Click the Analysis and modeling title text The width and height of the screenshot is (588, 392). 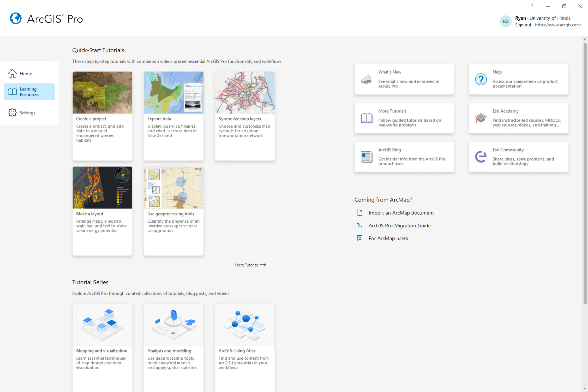pyautogui.click(x=169, y=351)
